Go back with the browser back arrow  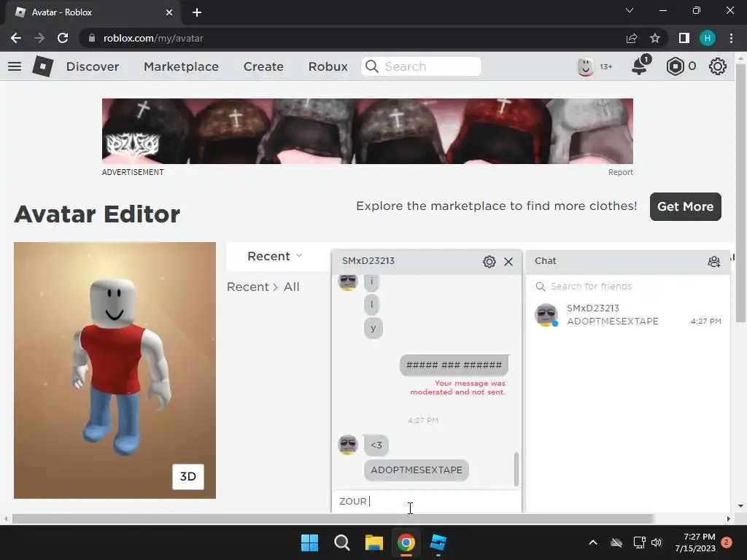(x=16, y=38)
